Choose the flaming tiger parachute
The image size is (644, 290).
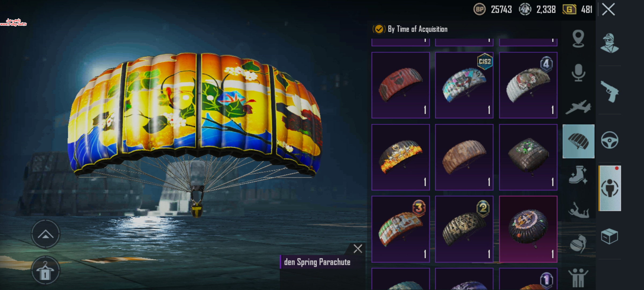(401, 157)
